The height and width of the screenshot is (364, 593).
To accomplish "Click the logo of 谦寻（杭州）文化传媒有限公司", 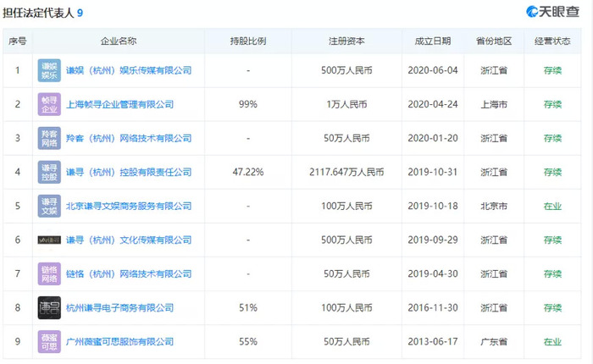I will coord(49,240).
